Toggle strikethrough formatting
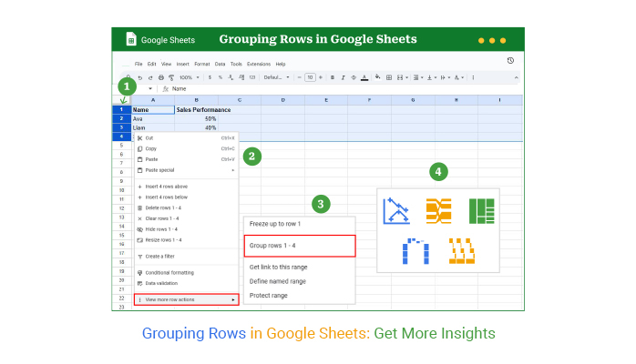636x364 pixels. [x=354, y=77]
